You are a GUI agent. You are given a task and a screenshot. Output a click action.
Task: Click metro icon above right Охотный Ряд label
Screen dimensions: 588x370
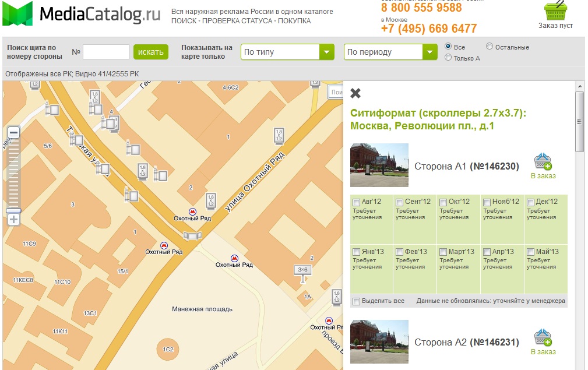pos(234,258)
